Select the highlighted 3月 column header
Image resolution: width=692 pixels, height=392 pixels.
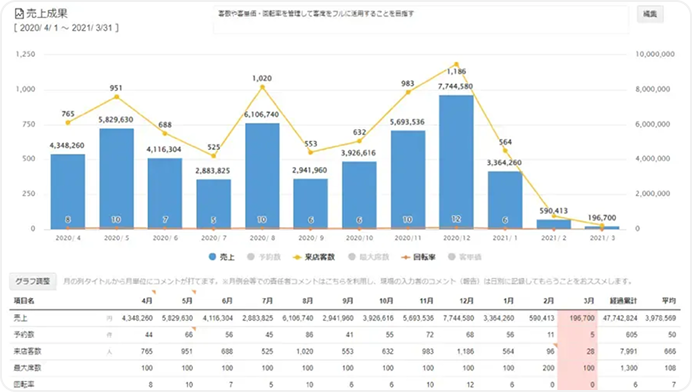click(589, 301)
